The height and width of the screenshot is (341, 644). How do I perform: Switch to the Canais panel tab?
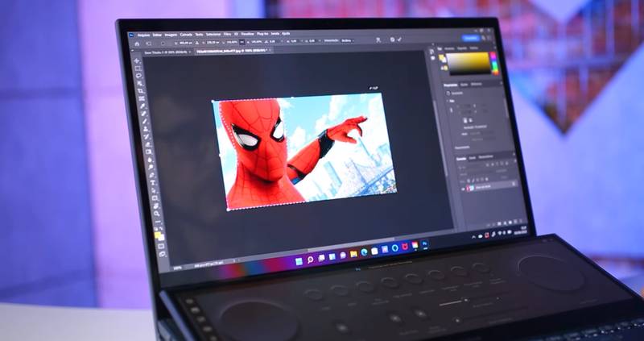473,158
